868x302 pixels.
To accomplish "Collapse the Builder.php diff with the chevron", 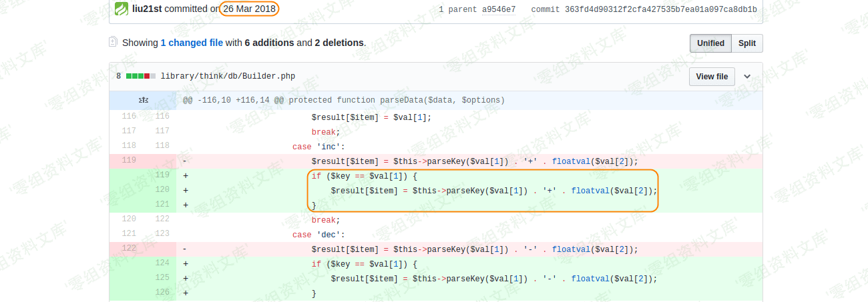I will coord(747,77).
